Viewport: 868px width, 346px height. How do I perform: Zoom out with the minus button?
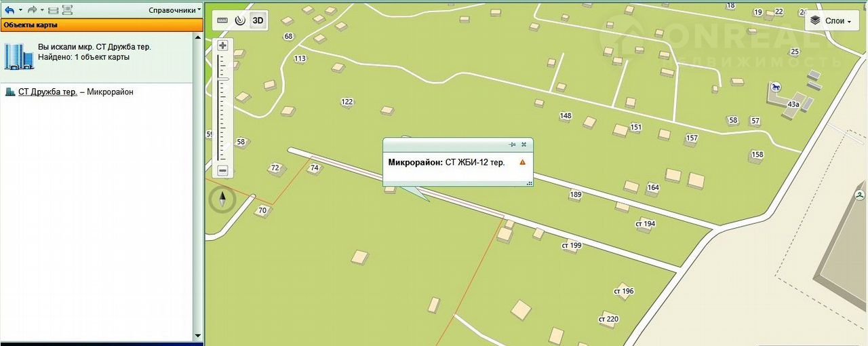[x=222, y=170]
